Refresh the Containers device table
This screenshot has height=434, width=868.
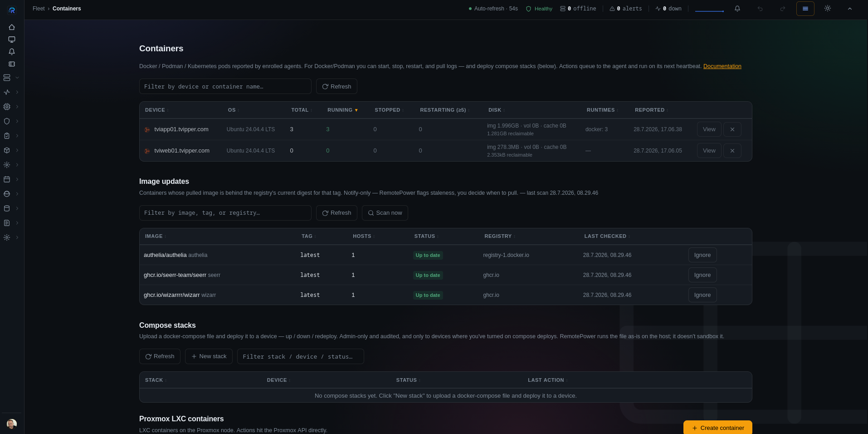click(336, 86)
